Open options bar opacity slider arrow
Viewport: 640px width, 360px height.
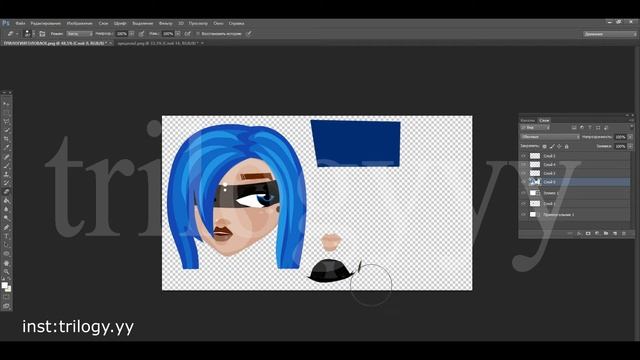tap(132, 34)
